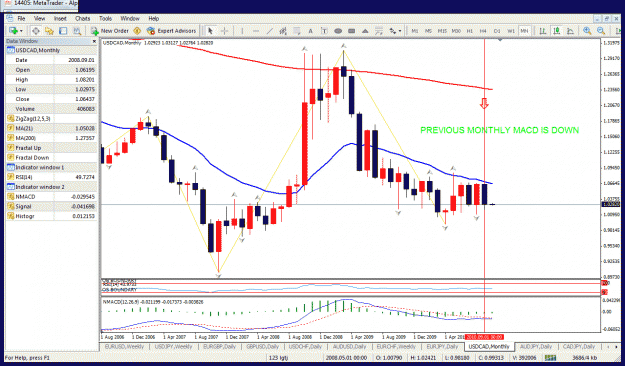Switch to H4 timeframe
The height and width of the screenshot is (366, 625).
pos(483,31)
